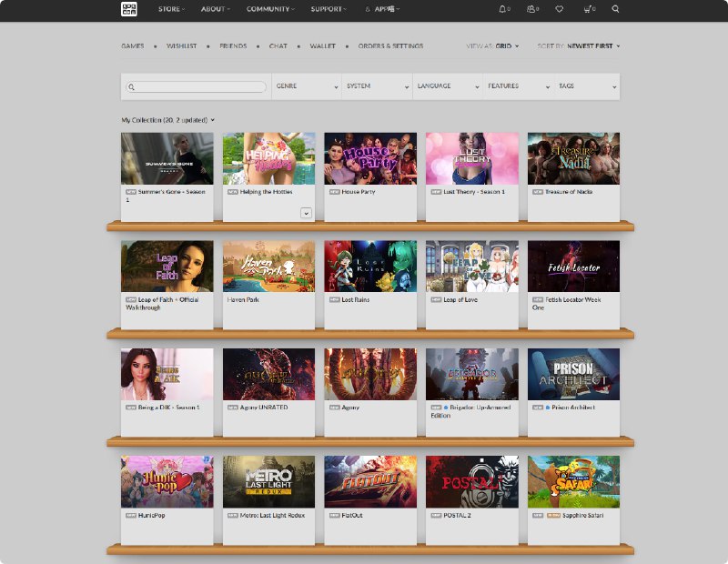This screenshot has height=564, width=728.
Task: Open the COMMUNITY menu
Action: tap(270, 9)
